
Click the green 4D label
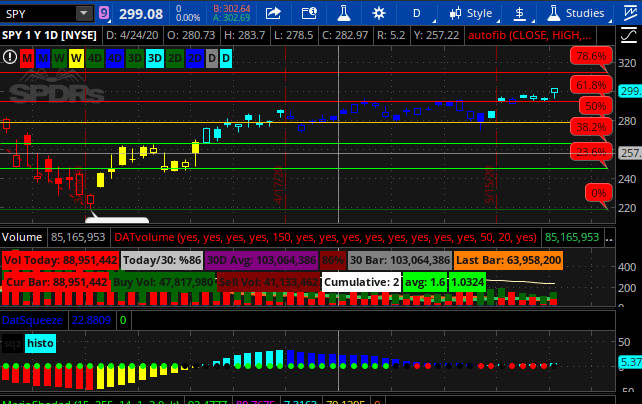click(x=95, y=59)
